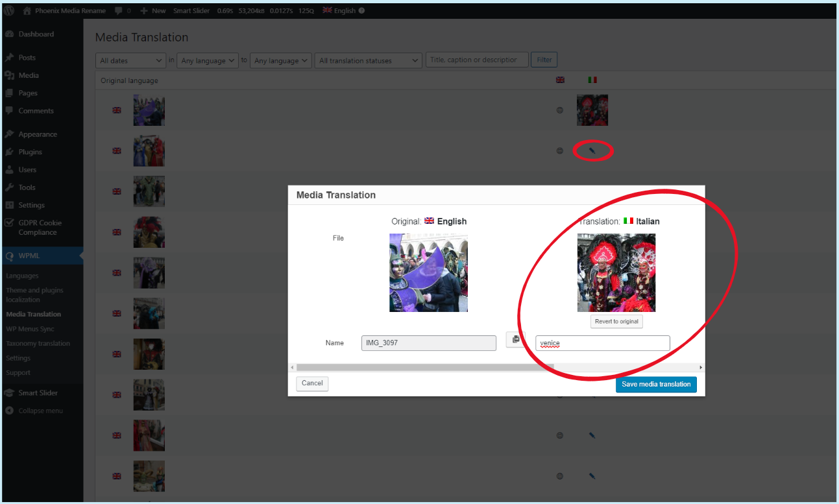Viewport: 839px width, 504px height.
Task: Click the Appearance paintbrush icon
Action: coord(9,134)
